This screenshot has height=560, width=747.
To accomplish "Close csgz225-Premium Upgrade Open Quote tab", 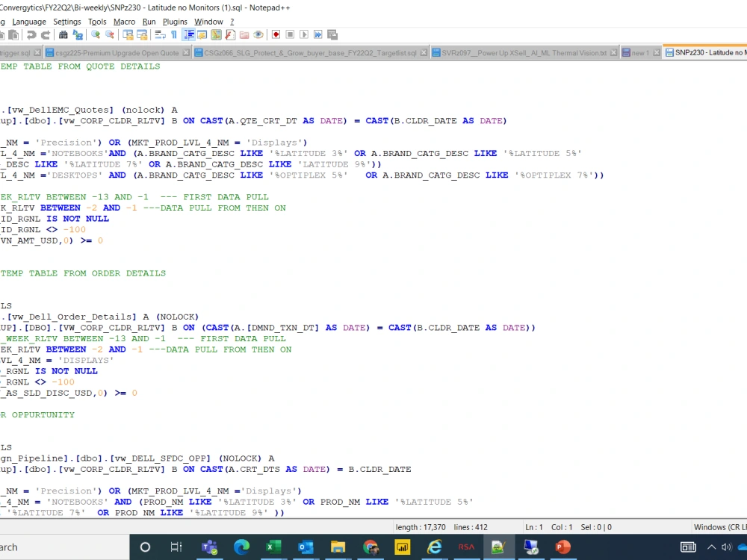I will pos(186,53).
